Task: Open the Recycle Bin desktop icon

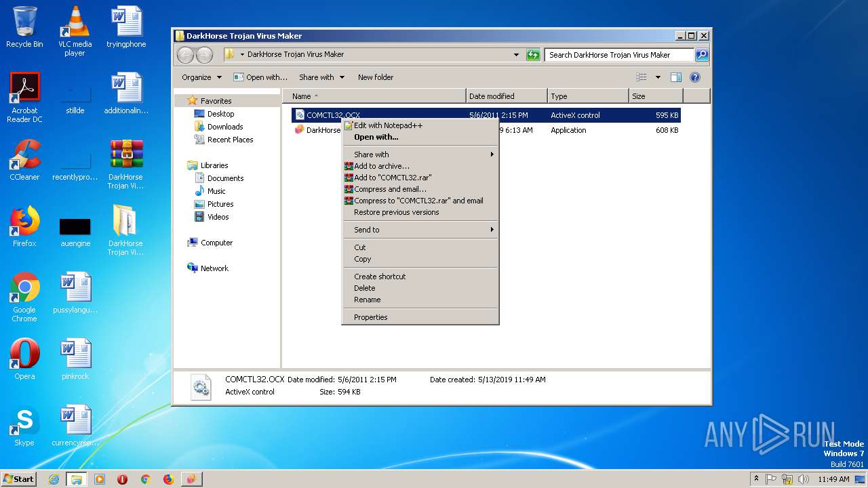Action: [24, 27]
